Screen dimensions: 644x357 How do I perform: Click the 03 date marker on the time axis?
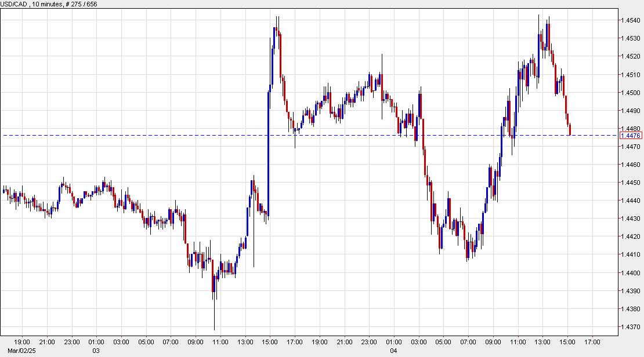96,350
